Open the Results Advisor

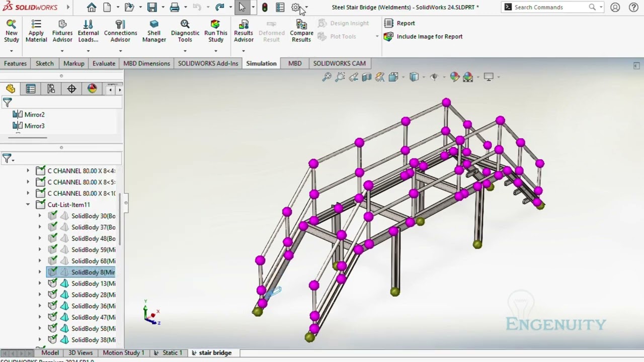[244, 31]
